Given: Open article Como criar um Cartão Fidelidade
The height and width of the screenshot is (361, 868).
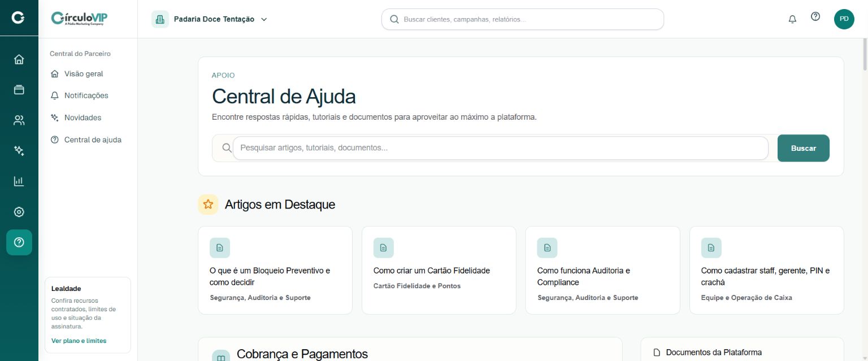Looking at the screenshot, I should [439, 271].
